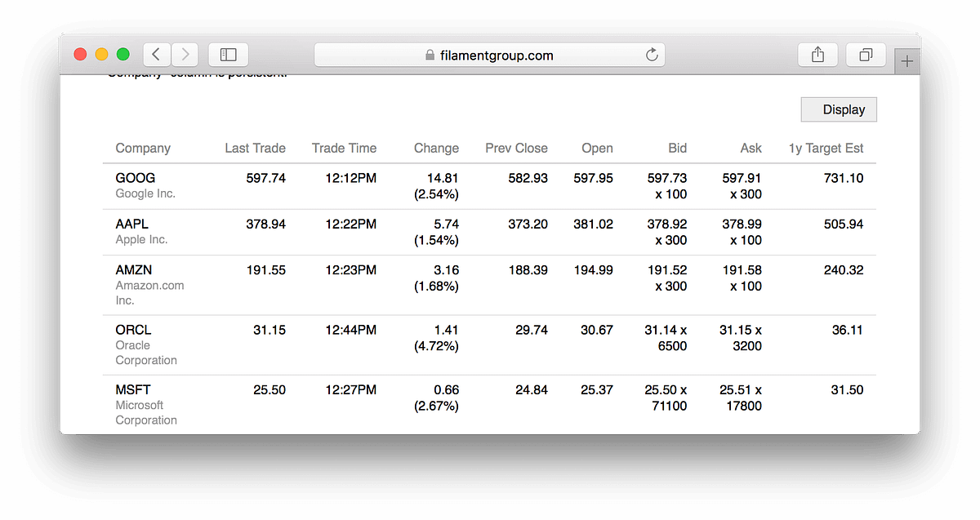
Task: Click prev close value 188.39
Action: [x=528, y=269]
